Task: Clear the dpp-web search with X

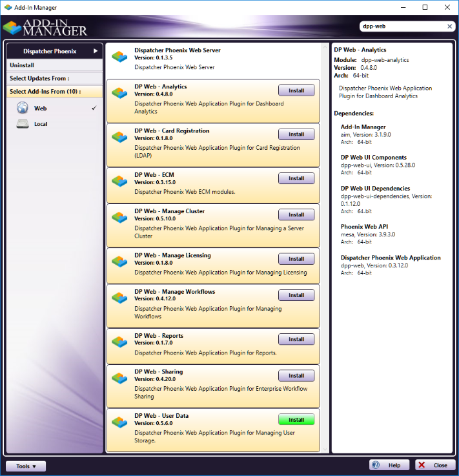Action: pos(449,26)
